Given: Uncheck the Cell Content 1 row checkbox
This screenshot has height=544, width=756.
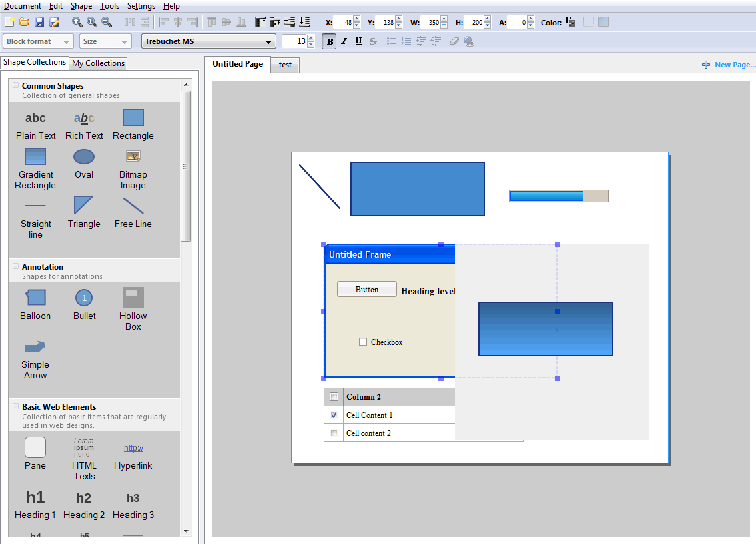Looking at the screenshot, I should (x=334, y=415).
